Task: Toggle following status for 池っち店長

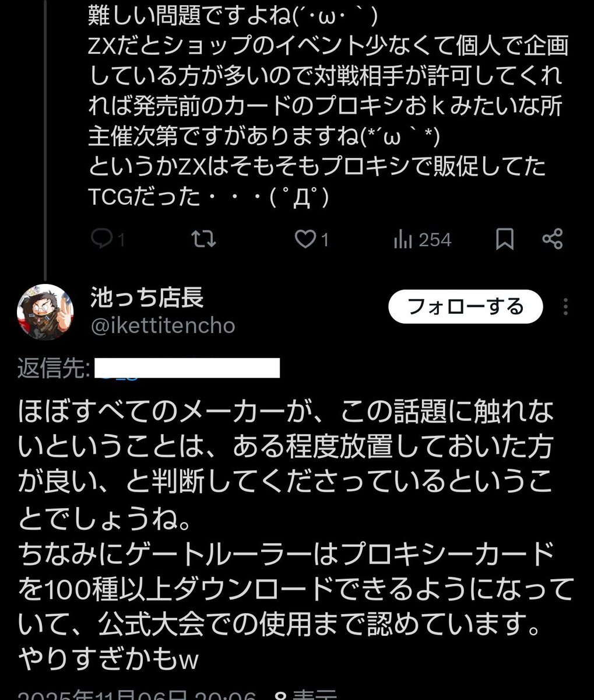Action: [x=465, y=306]
